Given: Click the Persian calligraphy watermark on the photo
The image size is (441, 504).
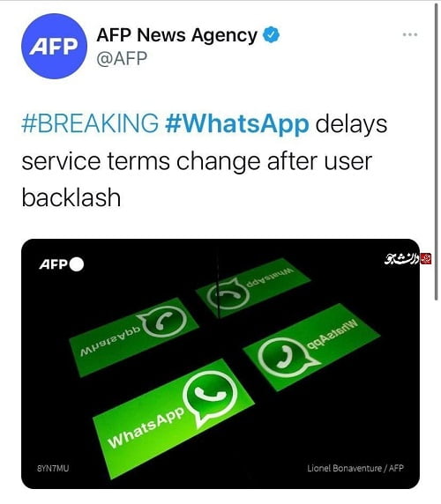Looking at the screenshot, I should tap(402, 259).
